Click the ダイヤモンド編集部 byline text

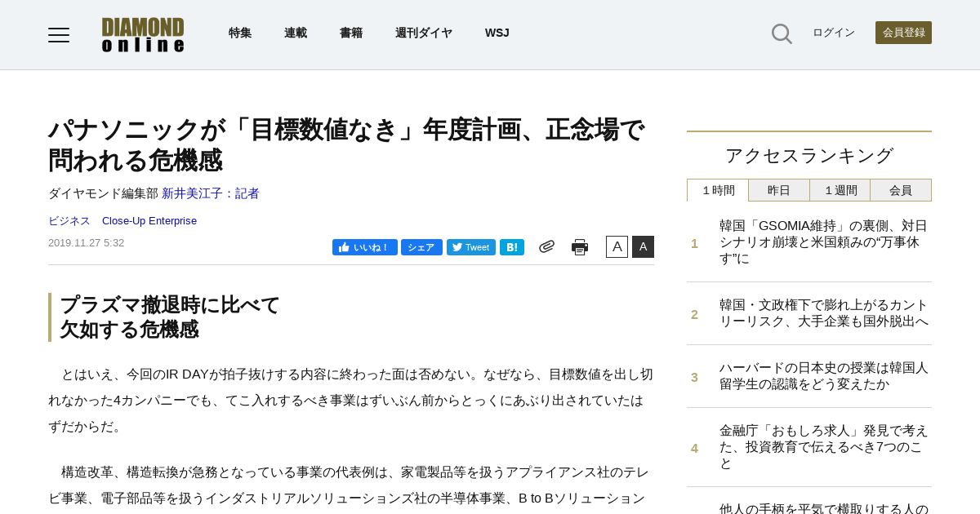pos(103,193)
